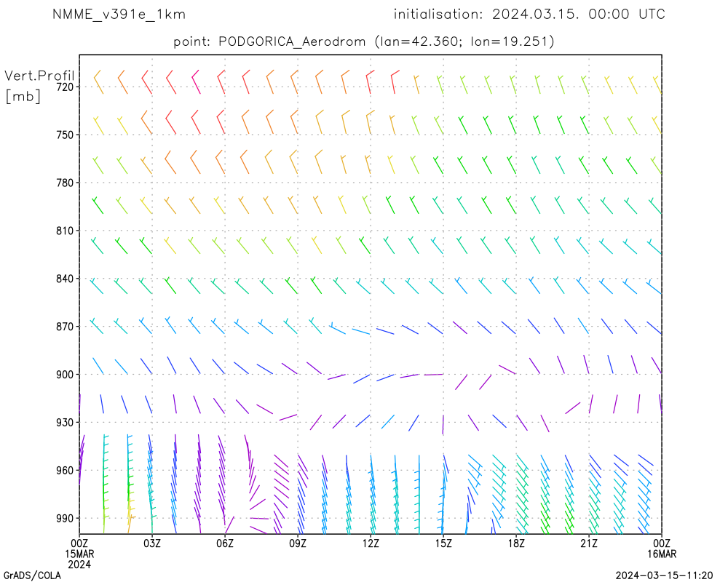728x582 pixels.
Task: Click the 16MAR date label
Action: pyautogui.click(x=662, y=554)
